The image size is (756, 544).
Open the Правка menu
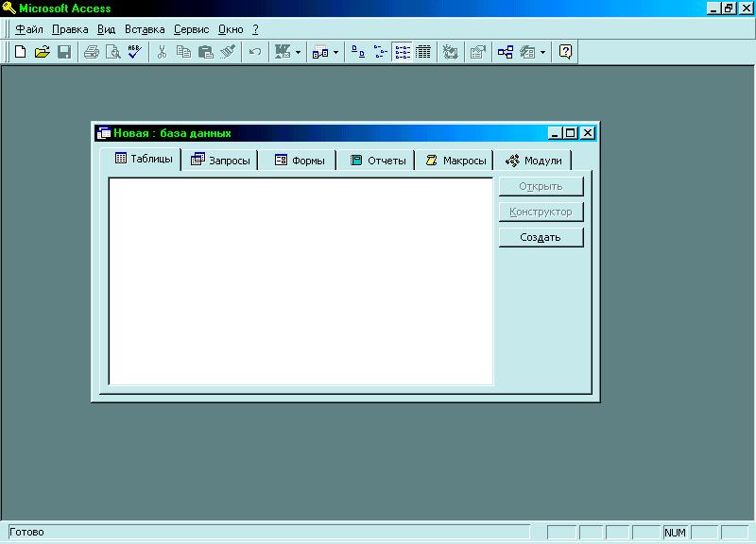(x=70, y=29)
